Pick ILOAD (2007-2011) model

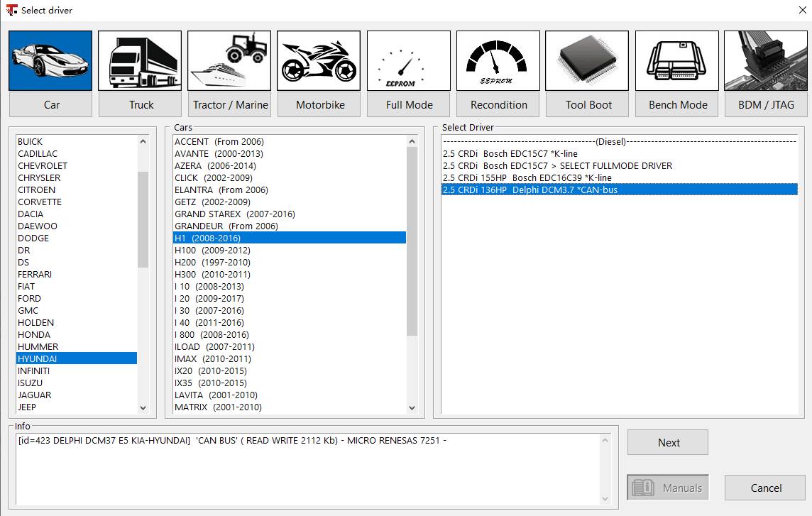[290, 346]
